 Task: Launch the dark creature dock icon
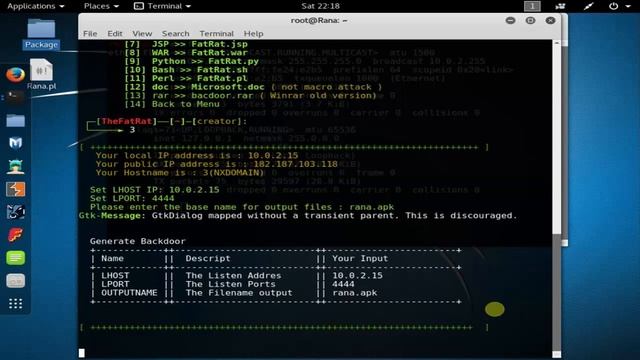[16, 212]
